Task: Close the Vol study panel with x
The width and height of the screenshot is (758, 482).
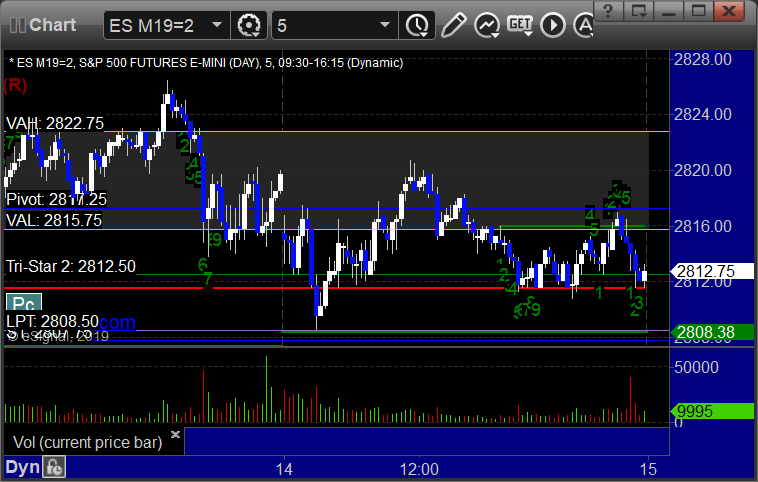Action: tap(175, 435)
